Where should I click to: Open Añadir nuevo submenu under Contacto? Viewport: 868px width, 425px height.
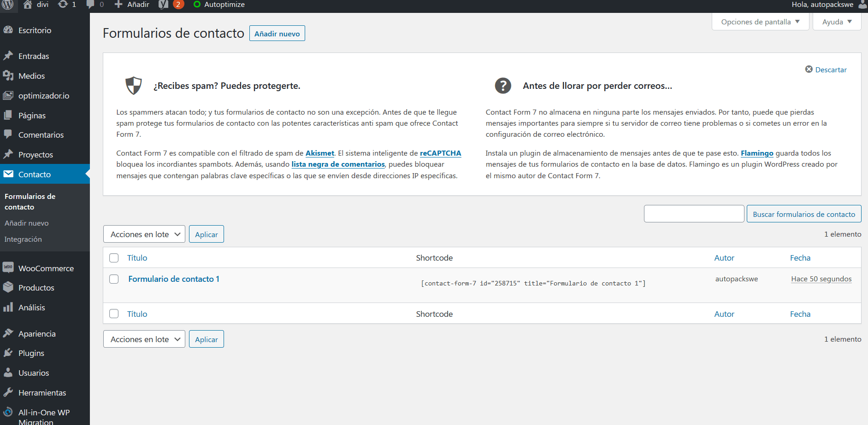[27, 223]
